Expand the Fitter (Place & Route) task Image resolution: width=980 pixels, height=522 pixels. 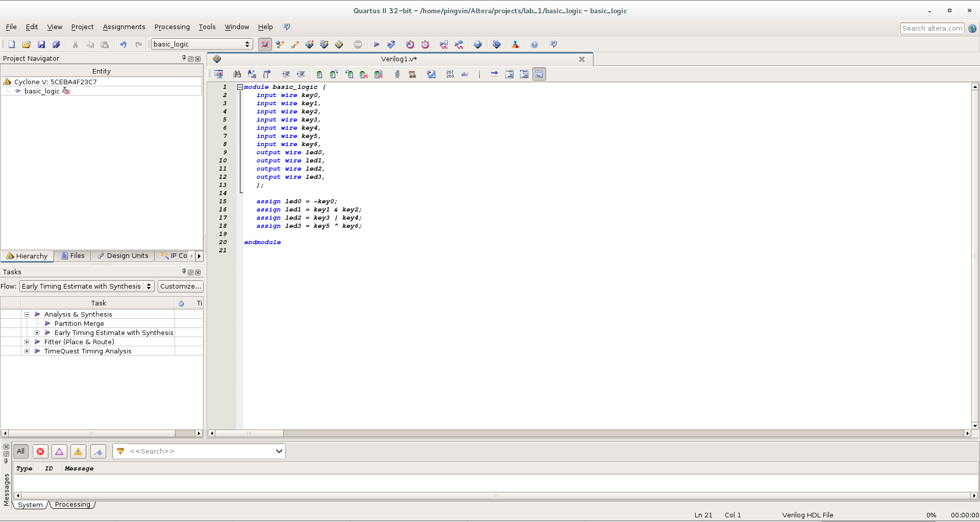[x=27, y=342]
